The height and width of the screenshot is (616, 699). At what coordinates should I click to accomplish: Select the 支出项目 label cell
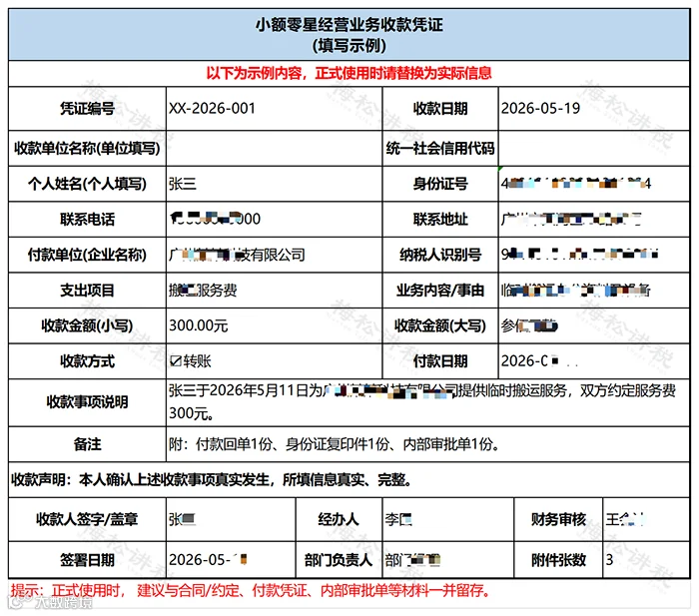coord(88,291)
